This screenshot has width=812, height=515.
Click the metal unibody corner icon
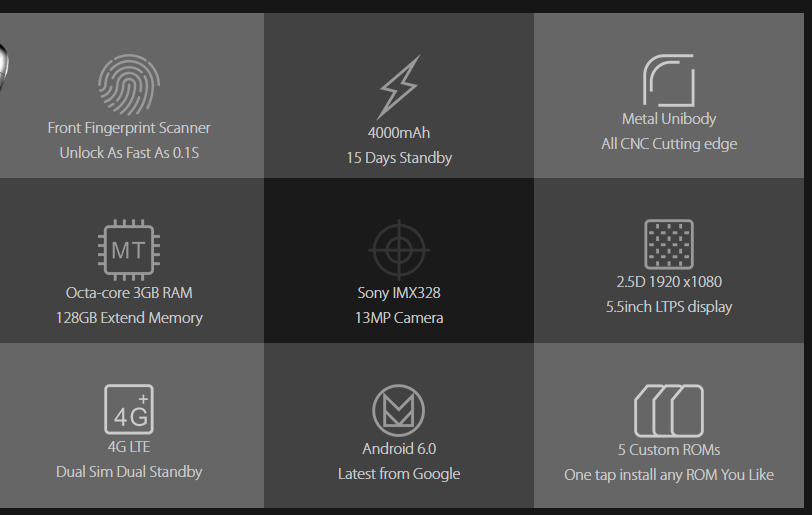click(x=669, y=80)
